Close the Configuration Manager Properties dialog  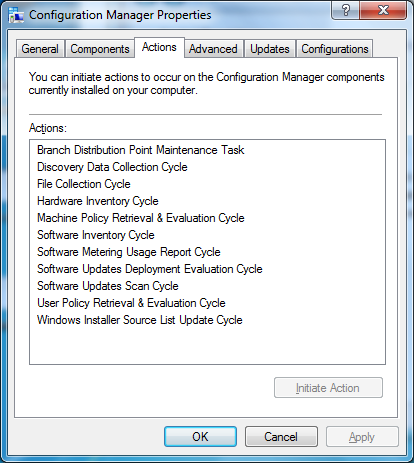[383, 10]
